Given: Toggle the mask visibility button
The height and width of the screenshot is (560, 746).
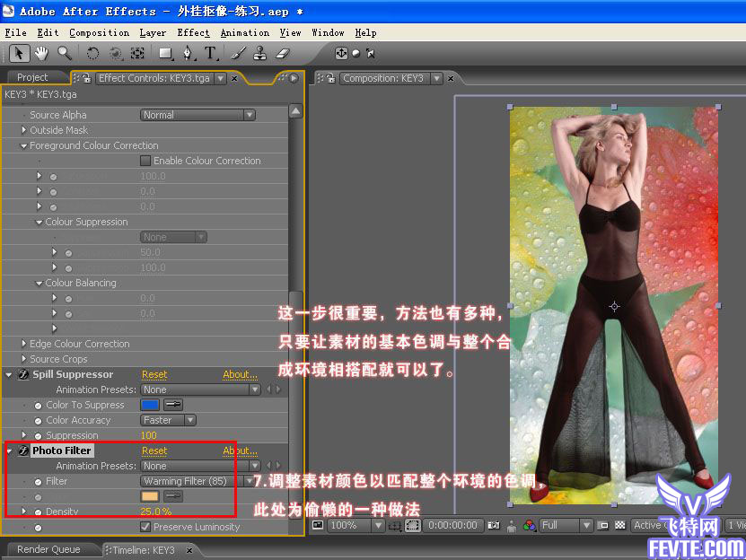Looking at the screenshot, I should pos(412,526).
